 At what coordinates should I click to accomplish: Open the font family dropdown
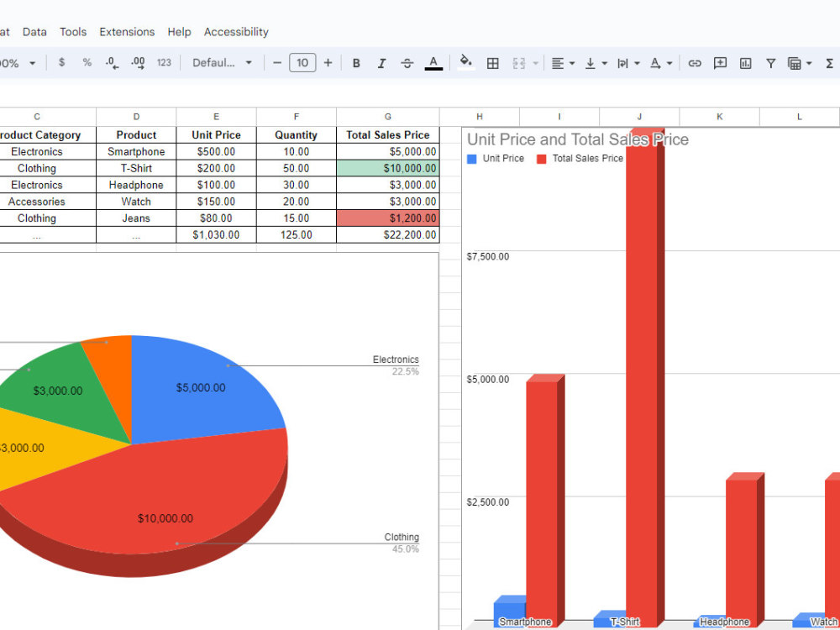point(222,63)
